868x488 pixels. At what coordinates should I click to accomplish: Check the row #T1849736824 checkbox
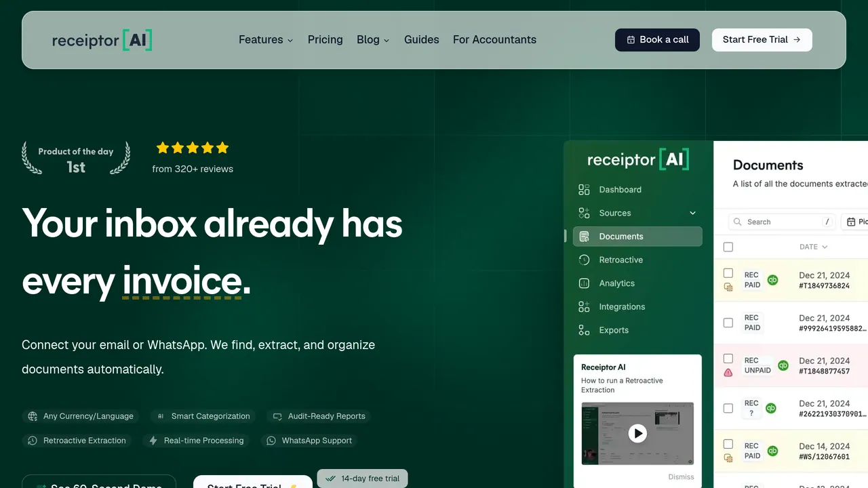point(728,272)
